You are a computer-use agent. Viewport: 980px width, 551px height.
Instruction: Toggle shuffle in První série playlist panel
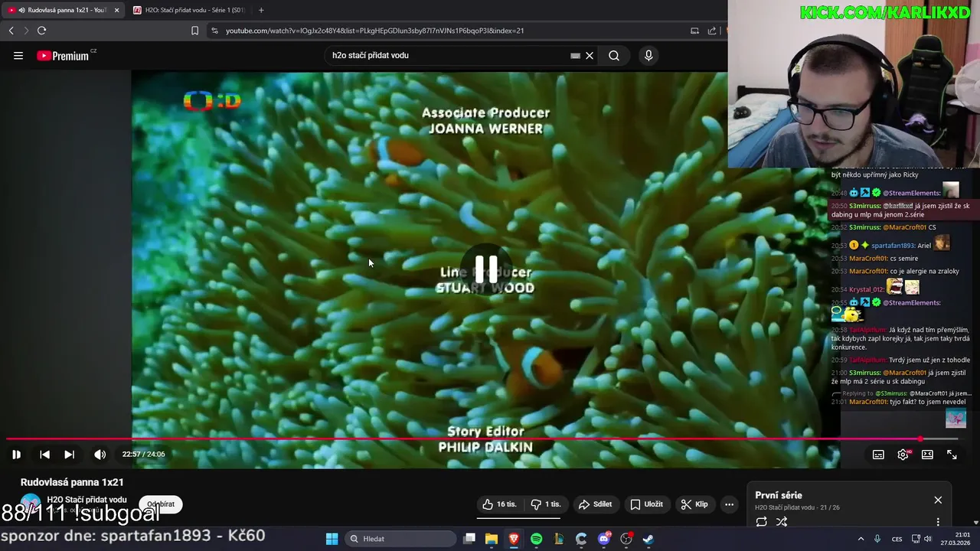(x=782, y=522)
